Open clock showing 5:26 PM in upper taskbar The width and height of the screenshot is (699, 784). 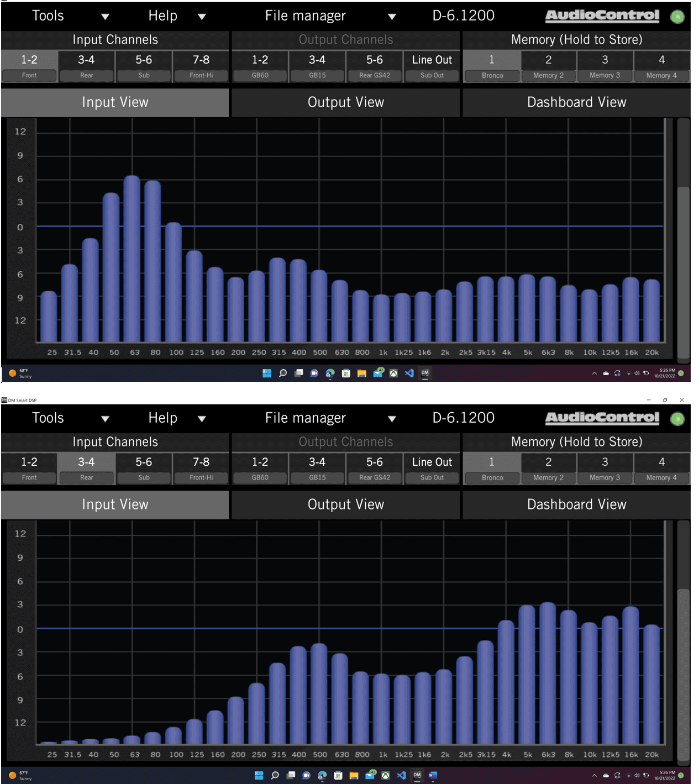tap(665, 373)
